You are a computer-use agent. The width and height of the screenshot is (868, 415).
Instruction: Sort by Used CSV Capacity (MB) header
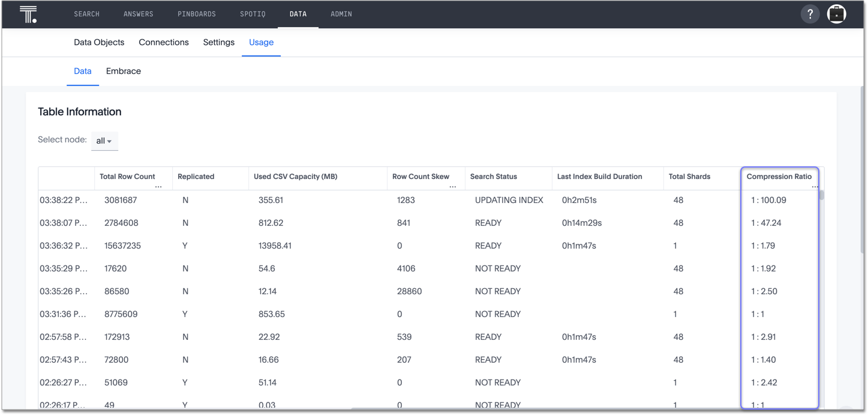[x=295, y=177]
